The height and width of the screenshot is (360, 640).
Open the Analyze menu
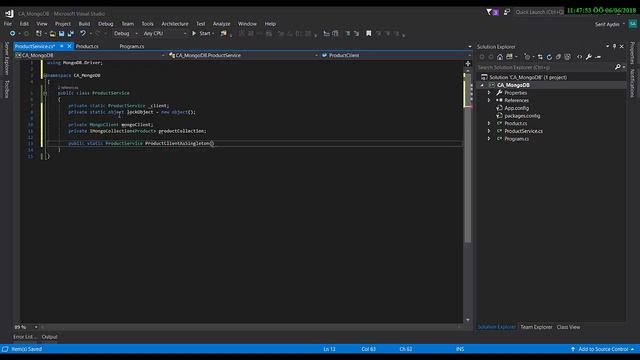click(x=222, y=24)
